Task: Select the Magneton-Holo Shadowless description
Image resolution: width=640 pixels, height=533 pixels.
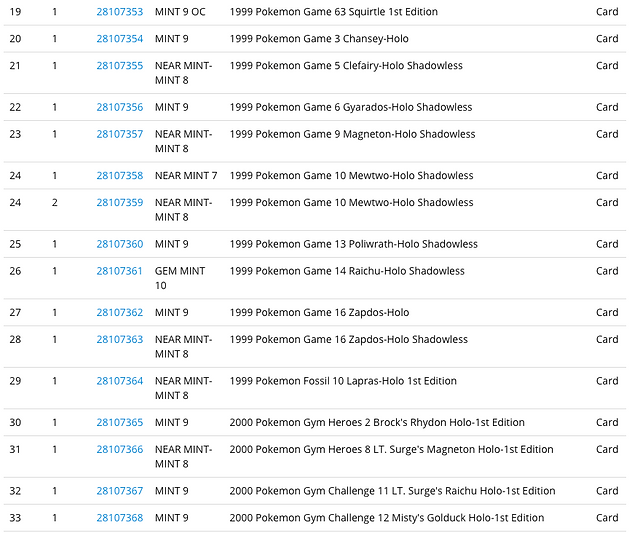Action: pos(352,134)
